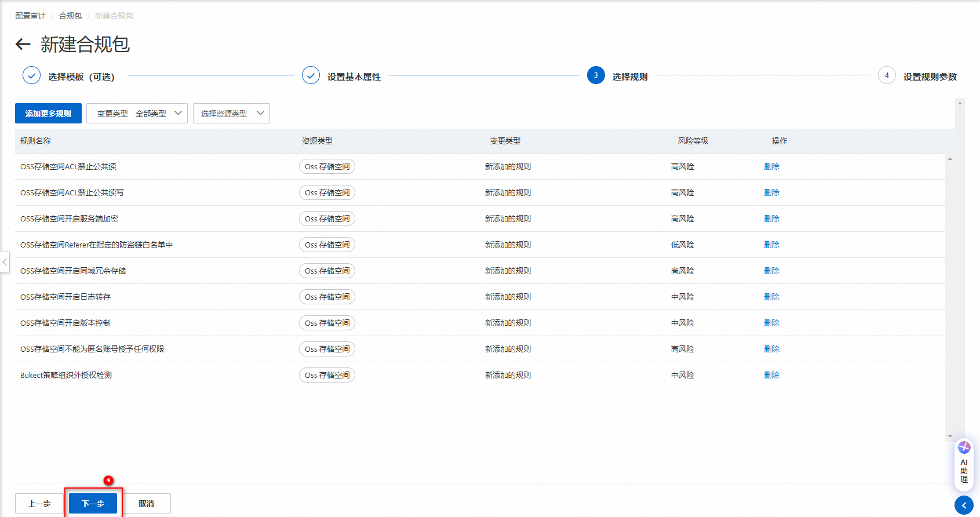
Task: Click rule name OSS存储空间开启同城冗余存储
Action: [x=73, y=271]
